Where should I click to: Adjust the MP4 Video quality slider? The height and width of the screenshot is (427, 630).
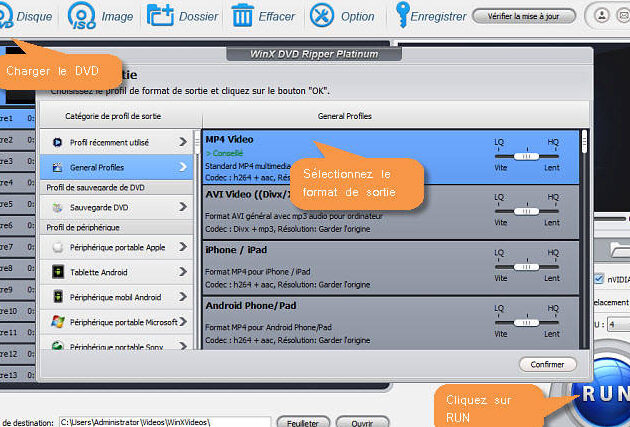tap(526, 156)
